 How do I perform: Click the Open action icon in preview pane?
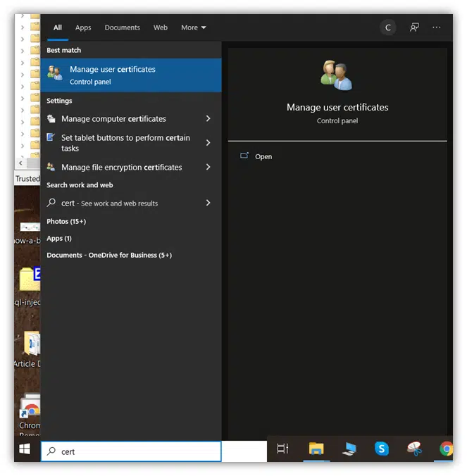click(x=244, y=156)
